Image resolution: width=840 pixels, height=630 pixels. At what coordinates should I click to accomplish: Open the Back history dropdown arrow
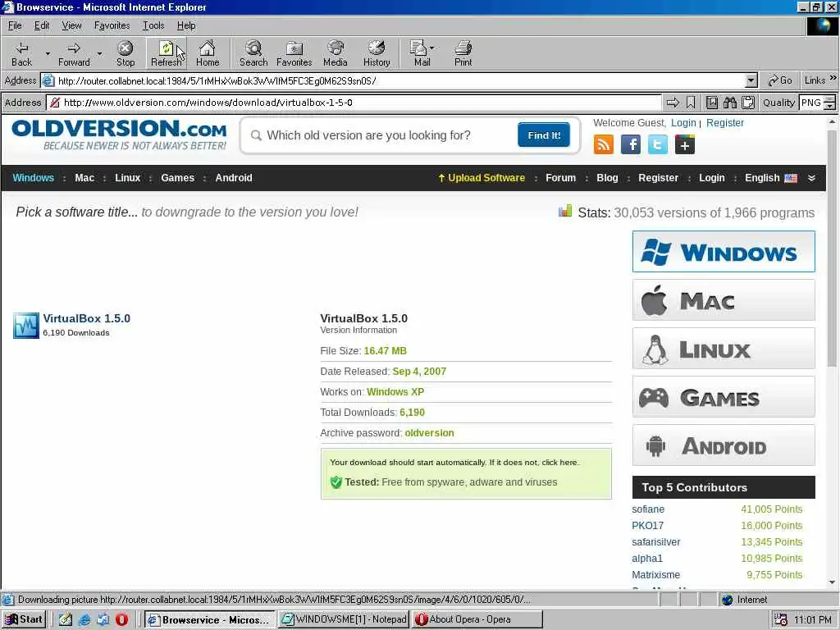(48, 53)
